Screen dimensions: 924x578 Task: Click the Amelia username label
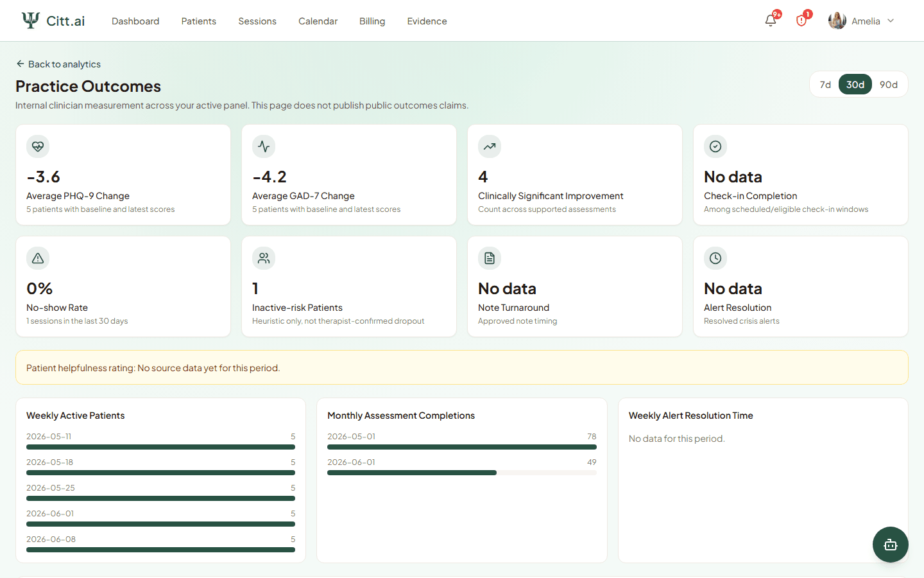pyautogui.click(x=866, y=21)
